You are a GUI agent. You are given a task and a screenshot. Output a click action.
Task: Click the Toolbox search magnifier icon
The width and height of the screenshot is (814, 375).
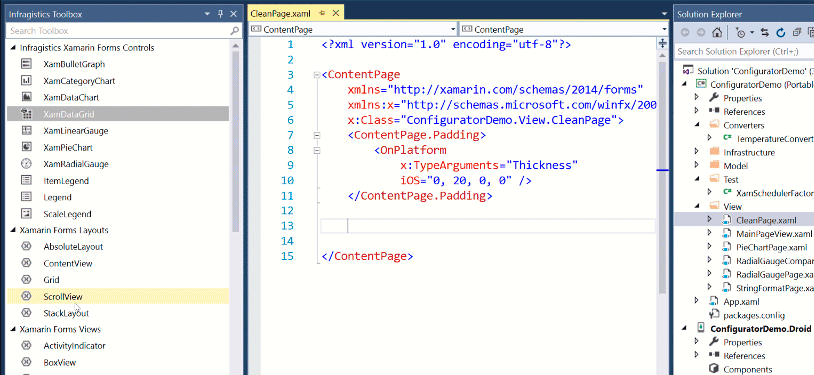[235, 31]
